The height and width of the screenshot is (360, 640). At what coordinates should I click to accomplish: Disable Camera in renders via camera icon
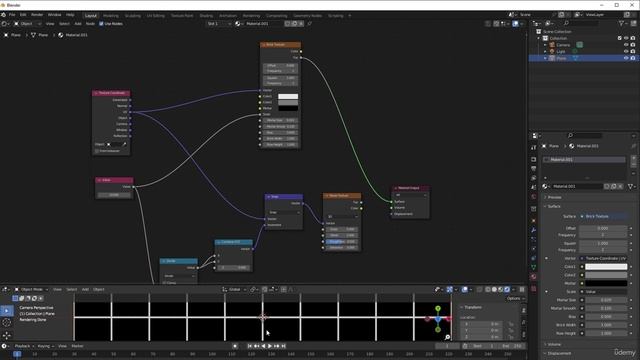pyautogui.click(x=633, y=45)
